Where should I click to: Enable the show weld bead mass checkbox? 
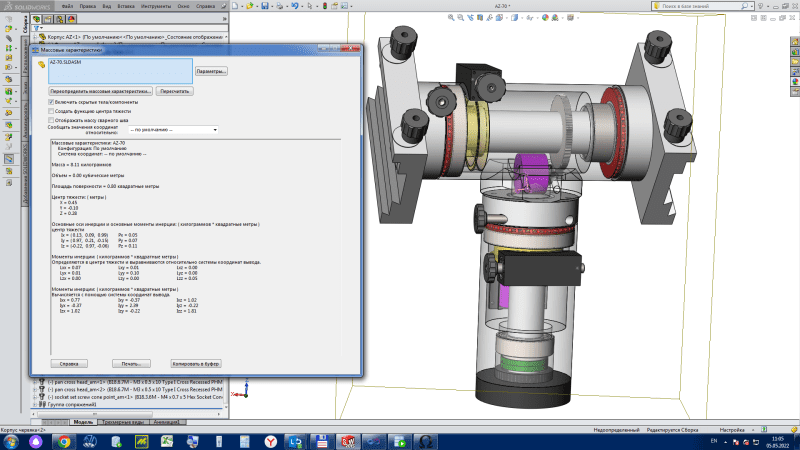(52, 120)
